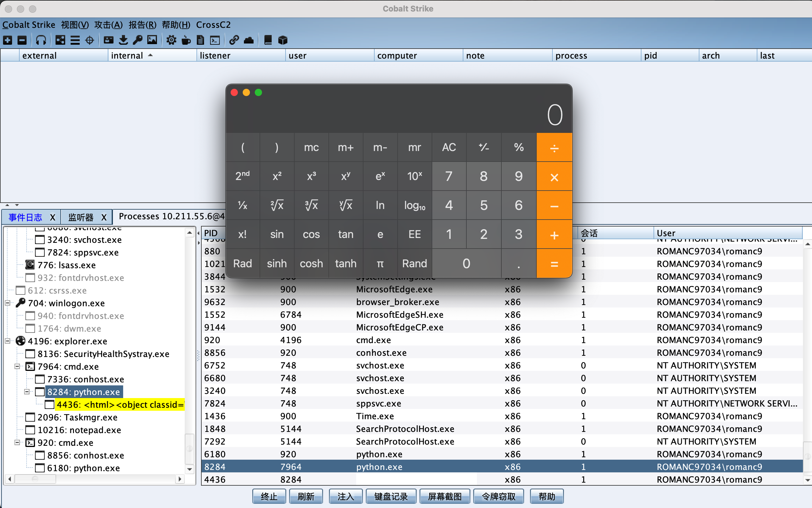Switch to session table view icon
Screen dimensions: 812x508
pyautogui.click(x=75, y=40)
